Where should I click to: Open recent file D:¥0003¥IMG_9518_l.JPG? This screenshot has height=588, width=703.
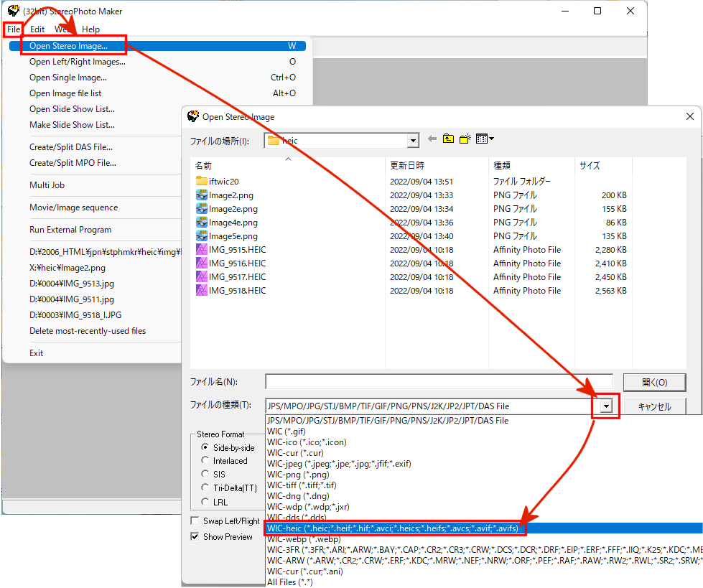[75, 315]
